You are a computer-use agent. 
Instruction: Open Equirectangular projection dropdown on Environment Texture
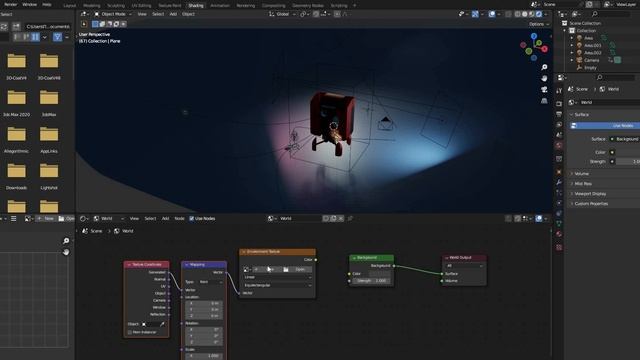point(278,285)
